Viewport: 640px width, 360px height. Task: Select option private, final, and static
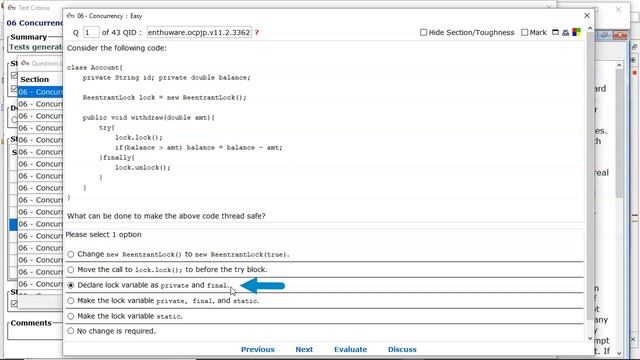(71, 301)
